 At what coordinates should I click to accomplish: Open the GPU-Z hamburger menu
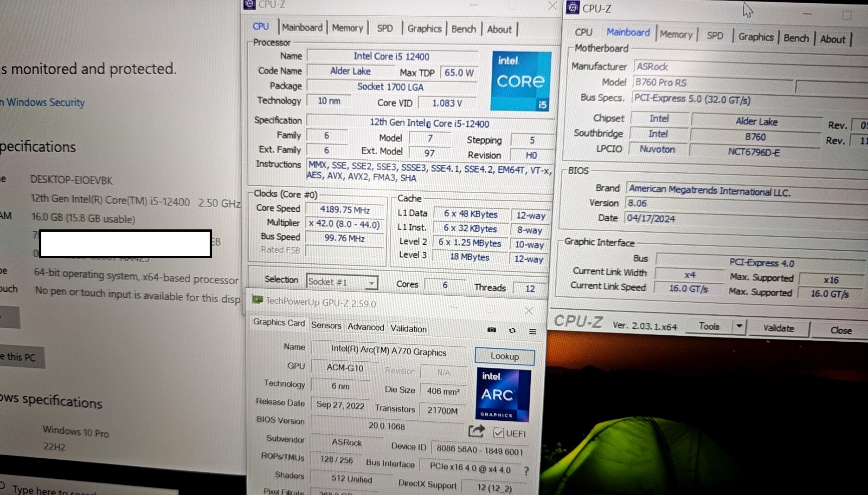[533, 331]
